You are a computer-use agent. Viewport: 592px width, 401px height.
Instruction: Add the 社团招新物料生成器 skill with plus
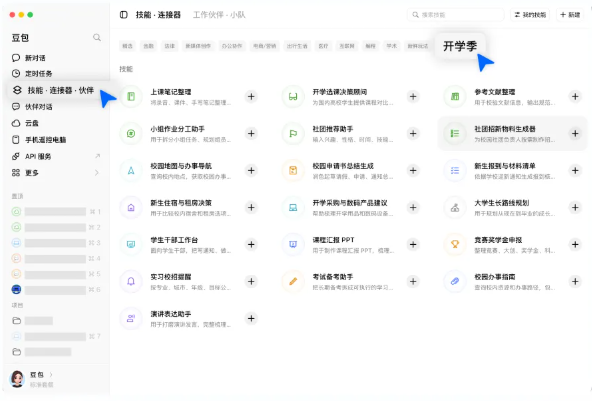pyautogui.click(x=575, y=134)
